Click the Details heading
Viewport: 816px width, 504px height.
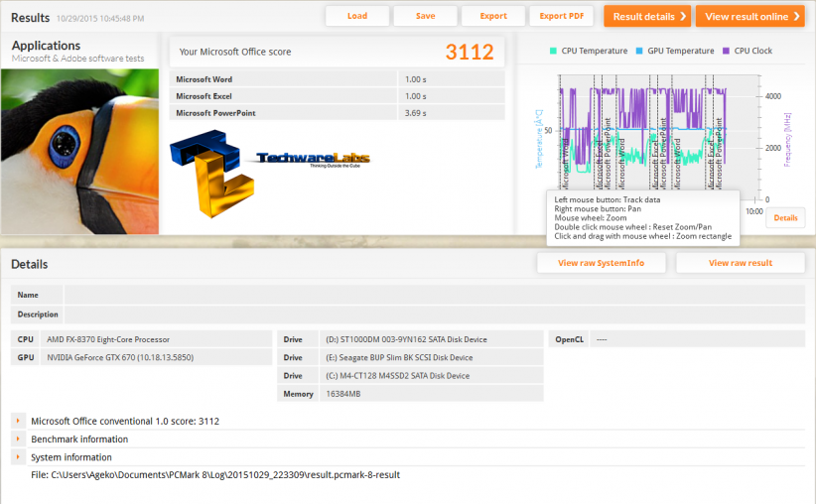click(29, 264)
